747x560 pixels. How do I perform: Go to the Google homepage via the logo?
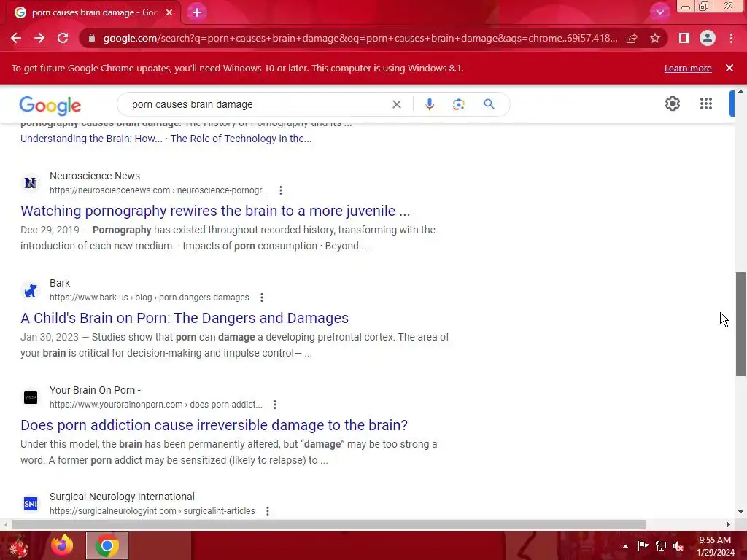click(50, 105)
